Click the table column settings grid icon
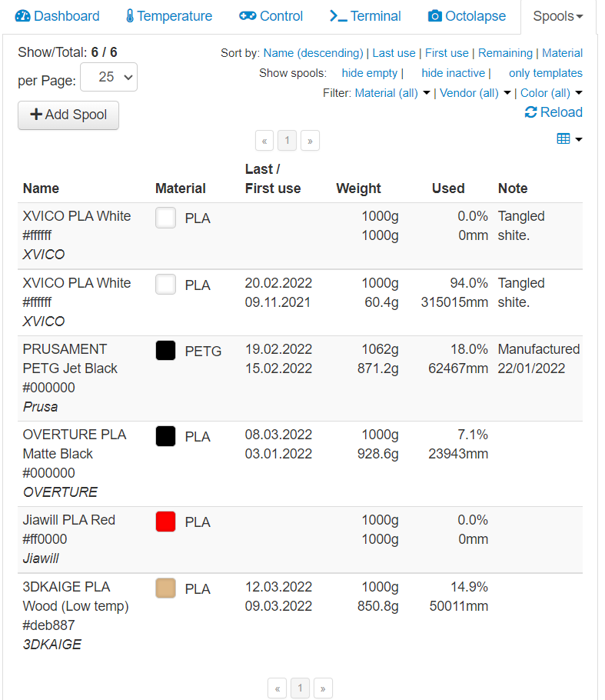This screenshot has width=605, height=700. (565, 137)
